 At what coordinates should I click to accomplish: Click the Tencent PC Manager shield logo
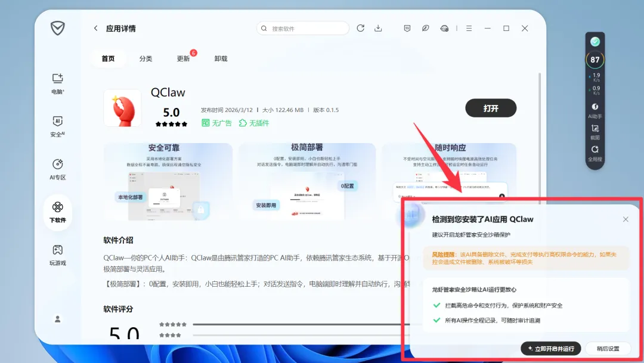[x=57, y=29]
